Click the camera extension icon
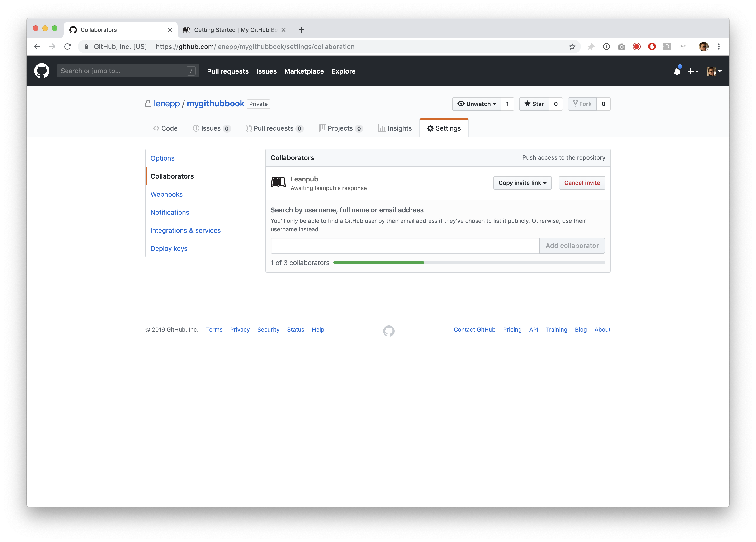Viewport: 756px width, 542px height. click(x=621, y=47)
